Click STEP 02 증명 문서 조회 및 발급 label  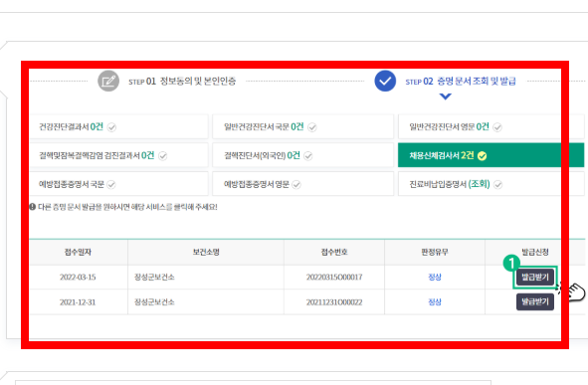461,81
